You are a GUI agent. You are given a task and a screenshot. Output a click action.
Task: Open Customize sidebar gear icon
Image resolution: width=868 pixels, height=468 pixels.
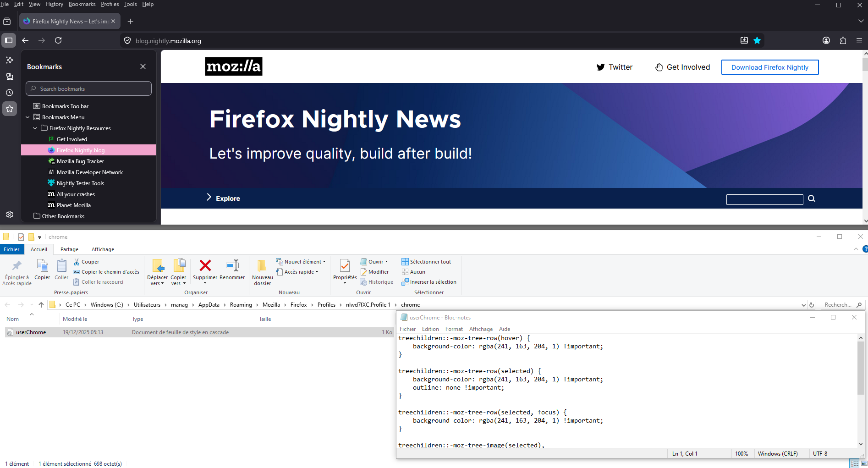point(9,215)
